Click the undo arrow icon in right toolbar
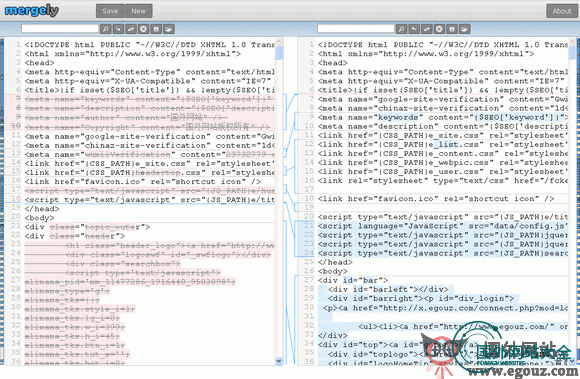This screenshot has height=379, width=580. (x=414, y=29)
